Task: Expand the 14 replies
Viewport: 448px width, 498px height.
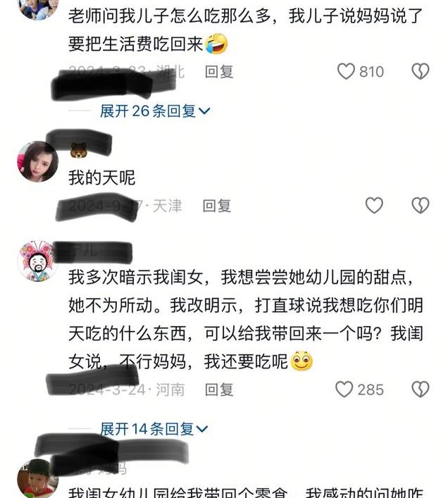Action: click(x=154, y=429)
